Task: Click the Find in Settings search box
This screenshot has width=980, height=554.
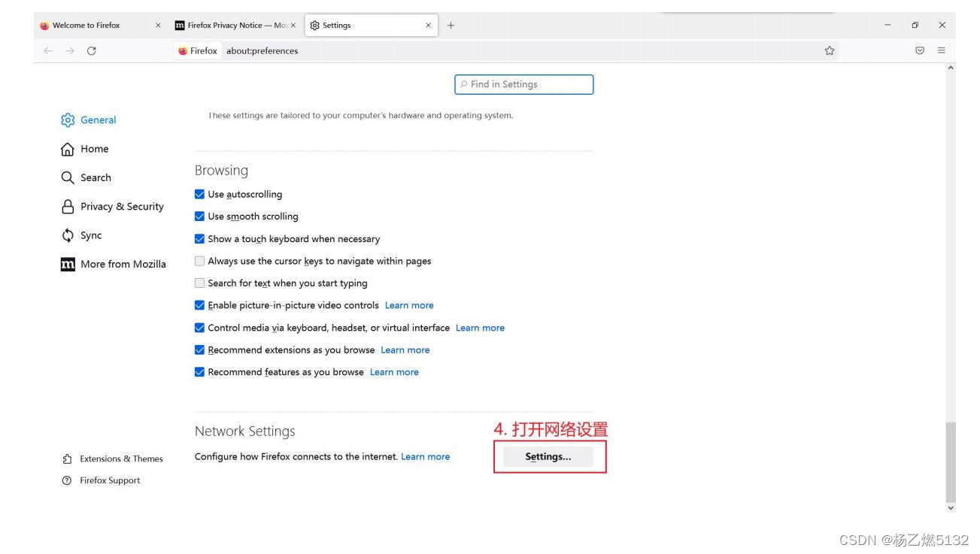Action: coord(523,84)
